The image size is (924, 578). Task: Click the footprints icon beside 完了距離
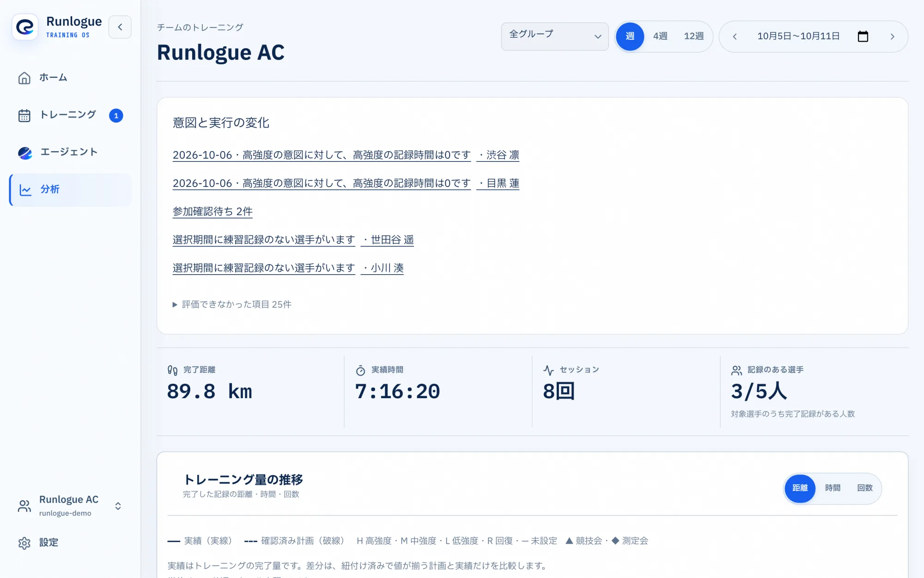coord(172,370)
